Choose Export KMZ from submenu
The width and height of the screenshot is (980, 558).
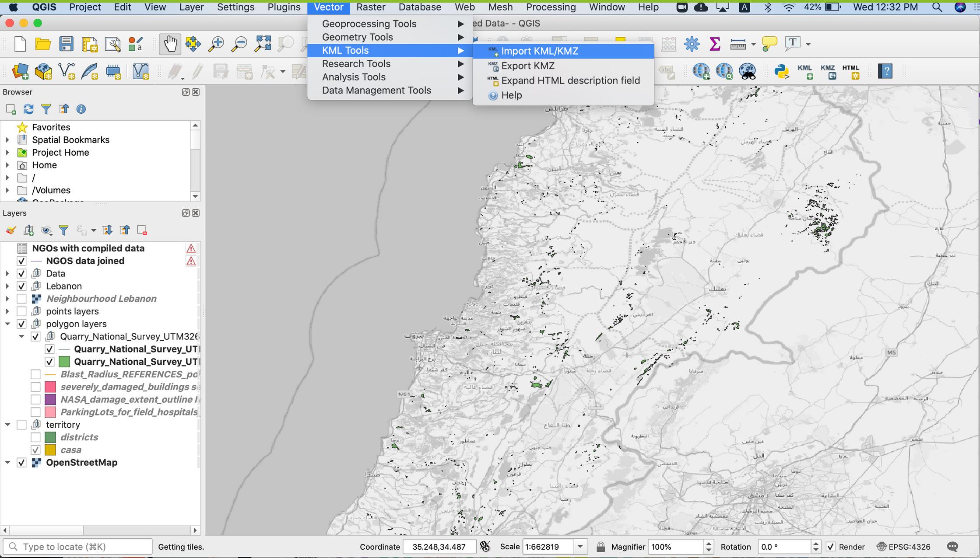[x=527, y=66]
